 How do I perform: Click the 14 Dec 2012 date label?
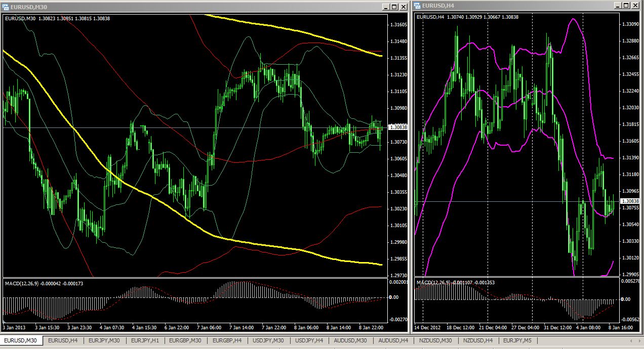click(428, 327)
